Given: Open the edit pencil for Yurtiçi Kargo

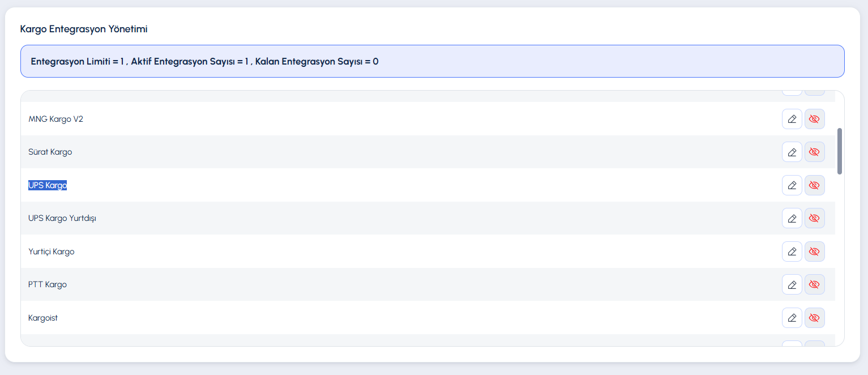Looking at the screenshot, I should point(792,252).
